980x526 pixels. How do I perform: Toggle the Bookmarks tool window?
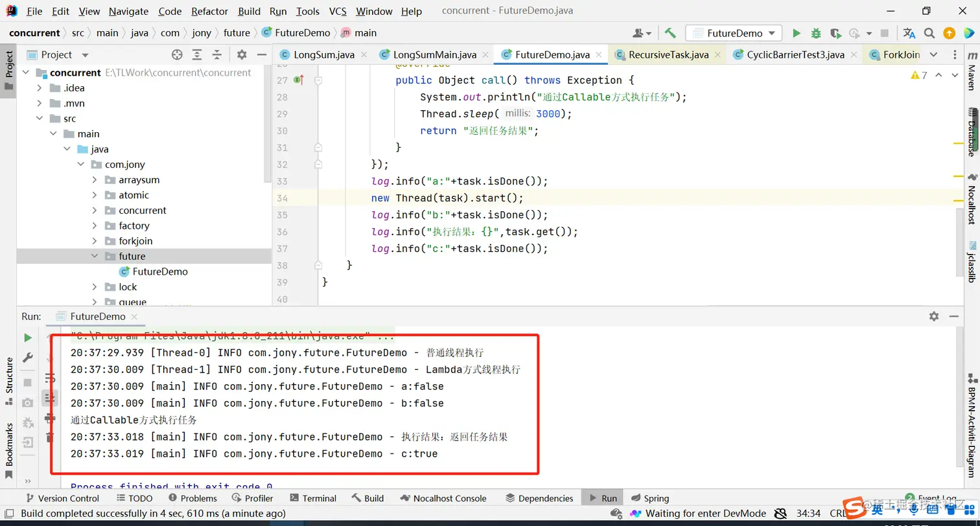[8, 450]
